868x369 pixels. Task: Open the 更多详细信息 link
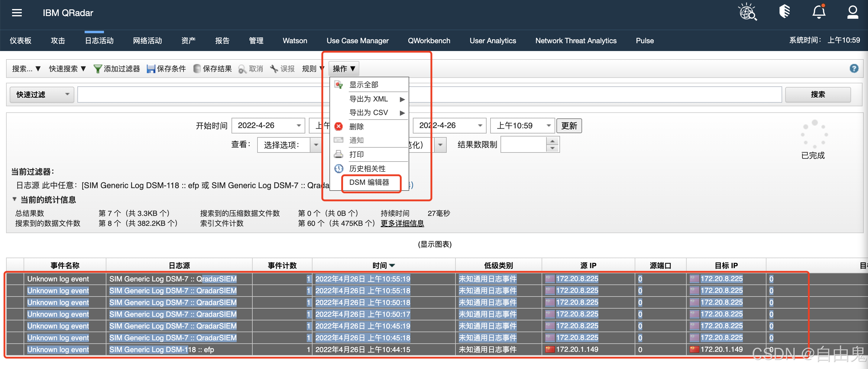[x=402, y=223]
